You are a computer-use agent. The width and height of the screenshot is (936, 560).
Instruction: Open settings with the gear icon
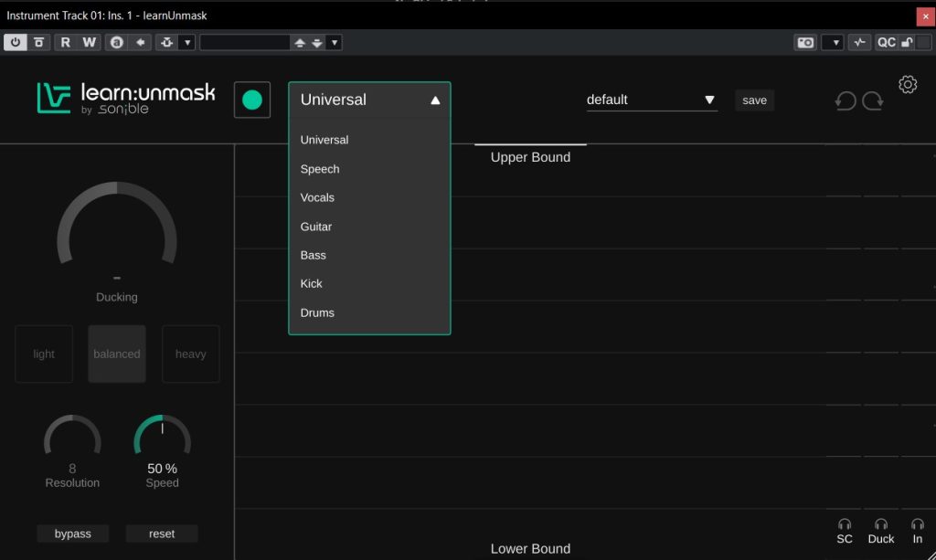tap(908, 85)
